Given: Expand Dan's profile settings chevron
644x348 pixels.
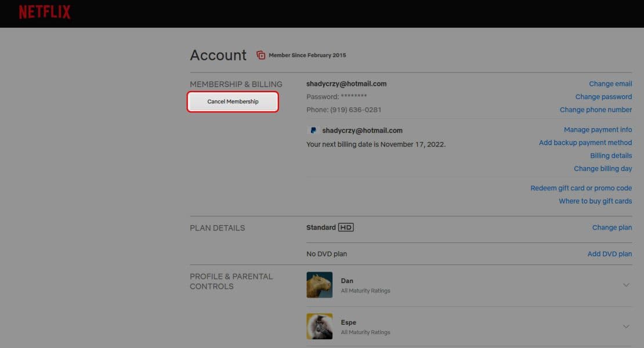Looking at the screenshot, I should 627,285.
